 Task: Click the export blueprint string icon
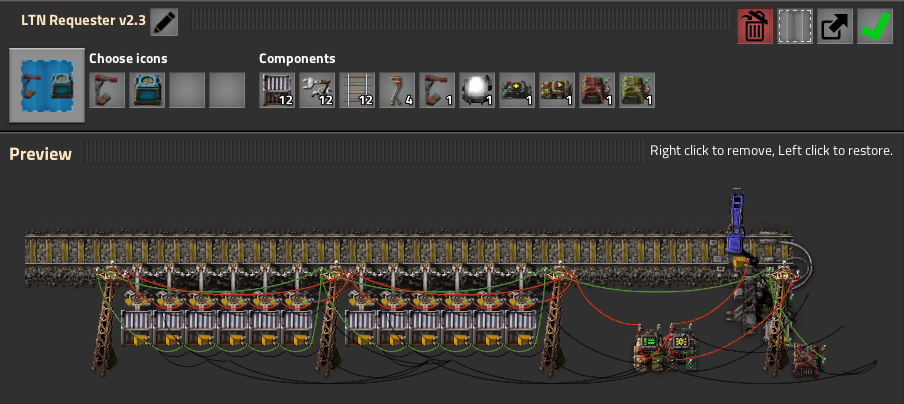point(835,26)
